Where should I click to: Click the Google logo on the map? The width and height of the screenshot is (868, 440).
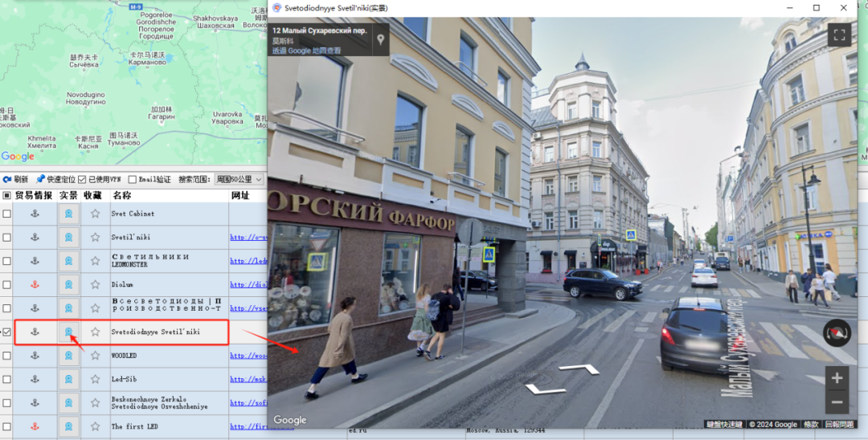point(18,157)
